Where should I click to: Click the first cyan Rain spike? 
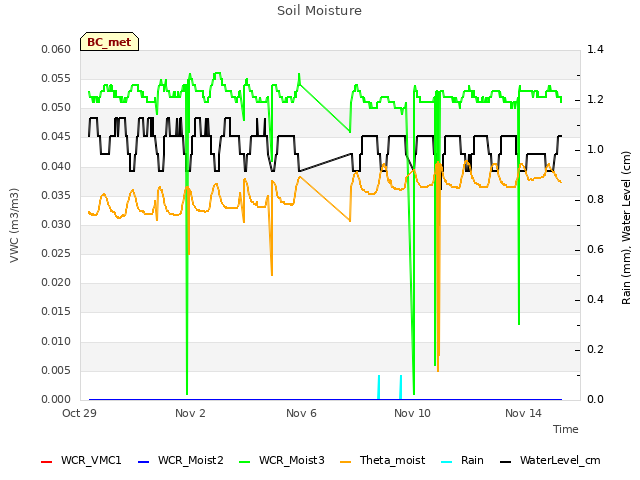[379, 387]
